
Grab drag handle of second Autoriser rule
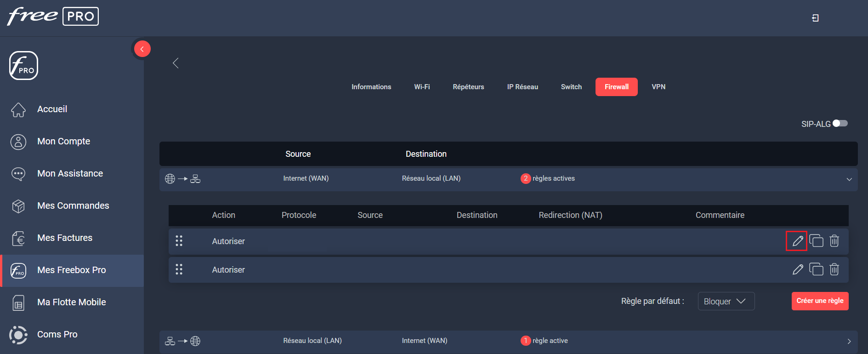click(x=179, y=269)
